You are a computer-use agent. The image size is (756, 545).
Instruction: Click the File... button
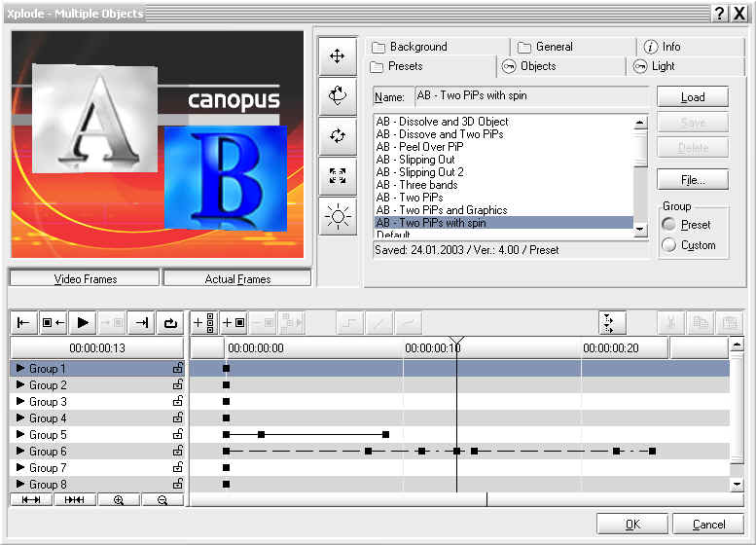(693, 180)
